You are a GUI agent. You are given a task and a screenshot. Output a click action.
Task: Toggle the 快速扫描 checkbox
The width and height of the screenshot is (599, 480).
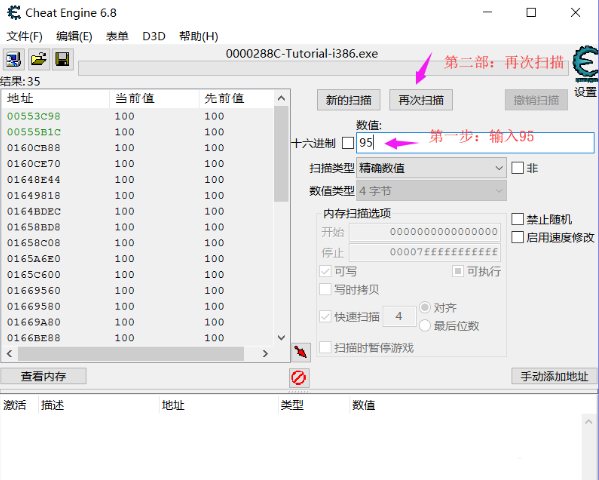[x=325, y=316]
